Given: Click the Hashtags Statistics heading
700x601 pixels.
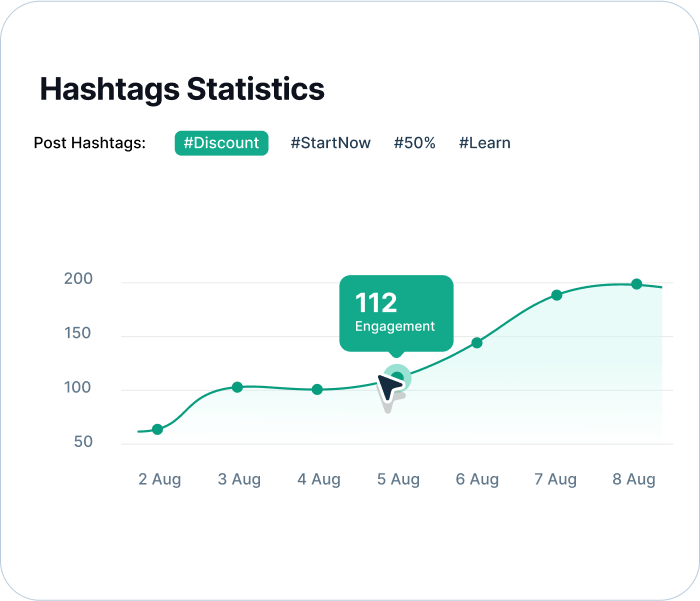Looking at the screenshot, I should pos(182,89).
